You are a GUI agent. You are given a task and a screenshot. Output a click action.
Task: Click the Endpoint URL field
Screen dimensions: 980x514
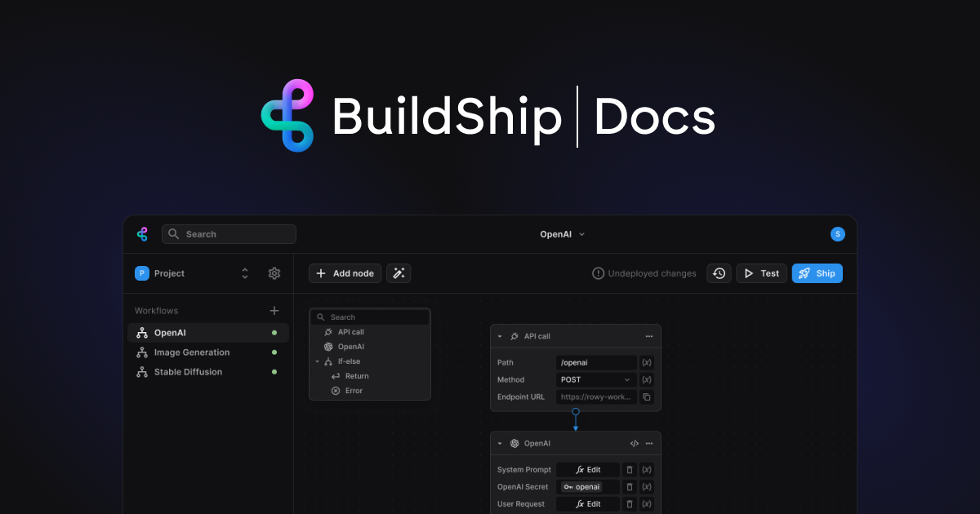(x=596, y=397)
